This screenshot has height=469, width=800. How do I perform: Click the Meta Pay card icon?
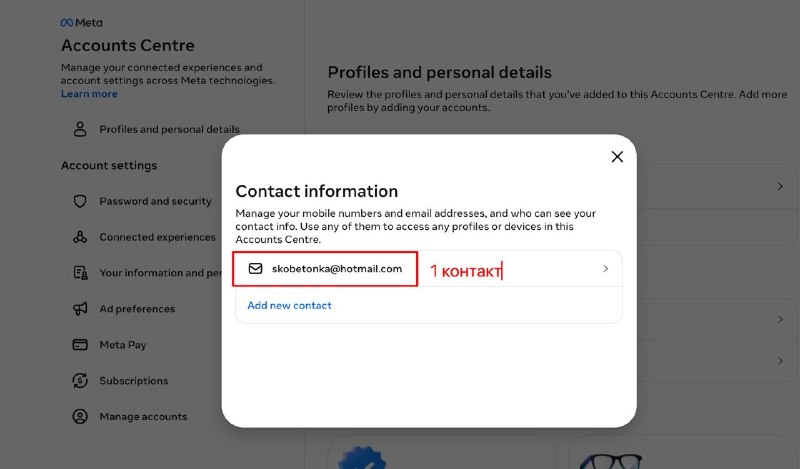(x=80, y=344)
